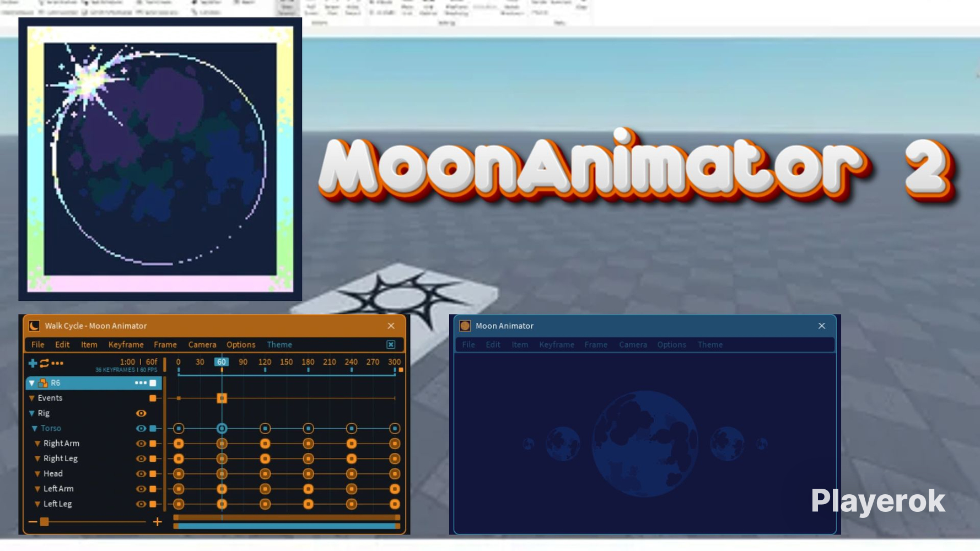Open the Theme menu in Walk Cycle window
The image size is (980, 551).
click(279, 344)
